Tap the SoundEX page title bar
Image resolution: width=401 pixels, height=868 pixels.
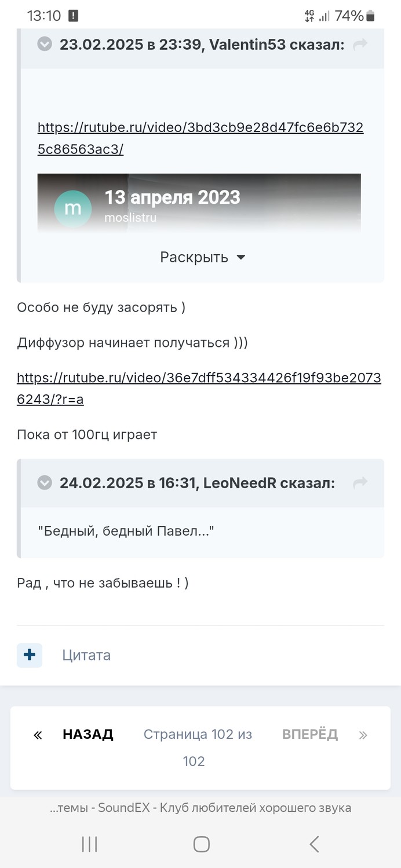coord(200,808)
